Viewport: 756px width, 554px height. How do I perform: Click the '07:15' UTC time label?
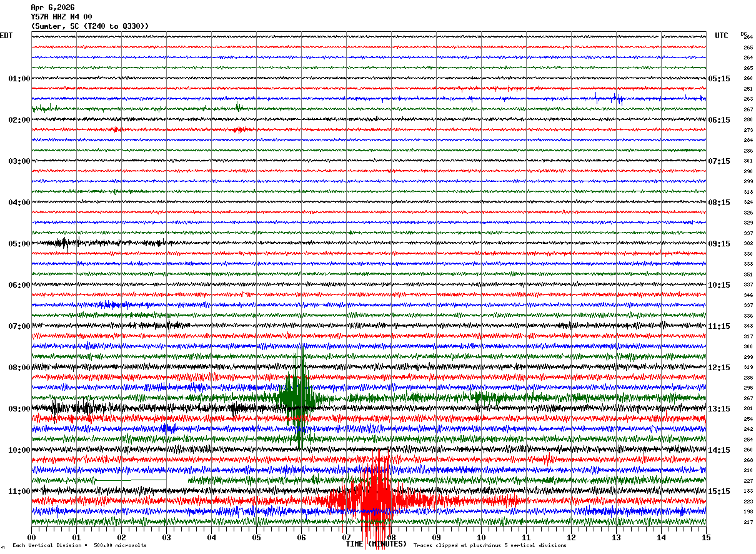(719, 161)
